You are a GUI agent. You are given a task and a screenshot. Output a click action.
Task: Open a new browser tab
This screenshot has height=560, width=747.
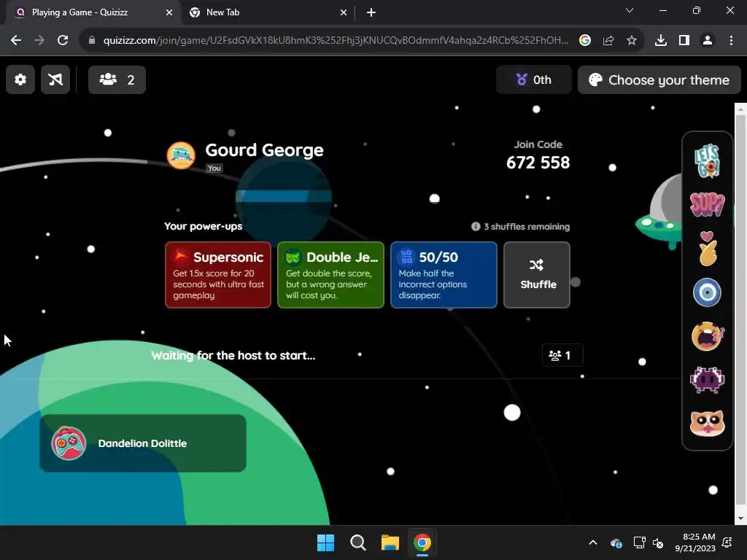click(371, 12)
